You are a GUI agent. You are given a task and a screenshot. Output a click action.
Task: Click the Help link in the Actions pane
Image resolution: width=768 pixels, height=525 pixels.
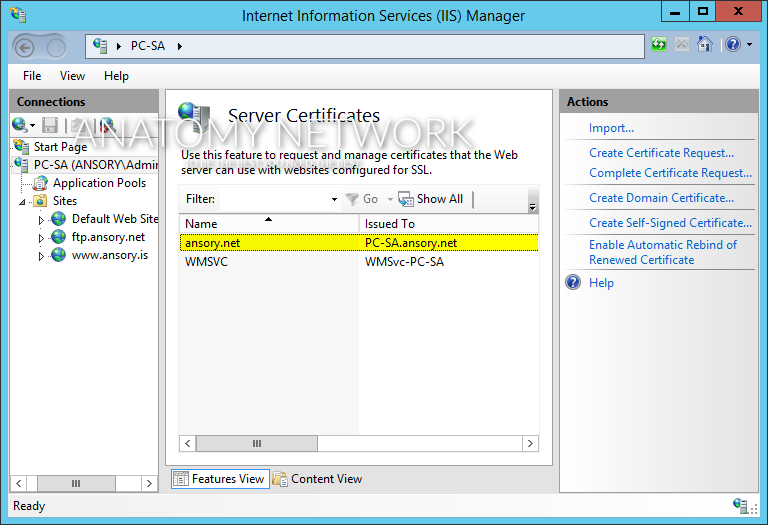[x=601, y=283]
